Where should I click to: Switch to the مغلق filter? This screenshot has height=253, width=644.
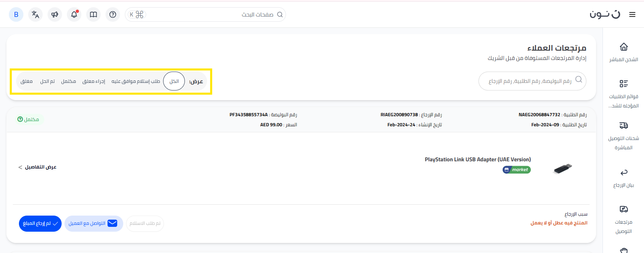(27, 81)
